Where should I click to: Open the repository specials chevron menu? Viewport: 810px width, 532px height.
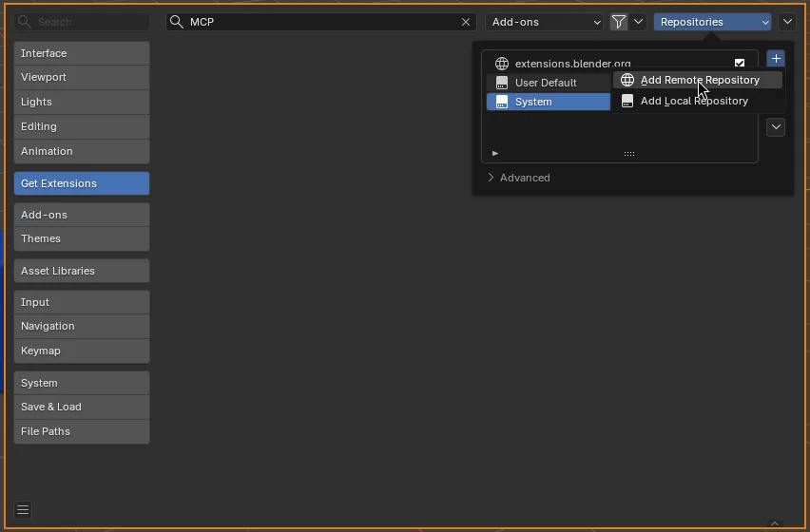[776, 127]
